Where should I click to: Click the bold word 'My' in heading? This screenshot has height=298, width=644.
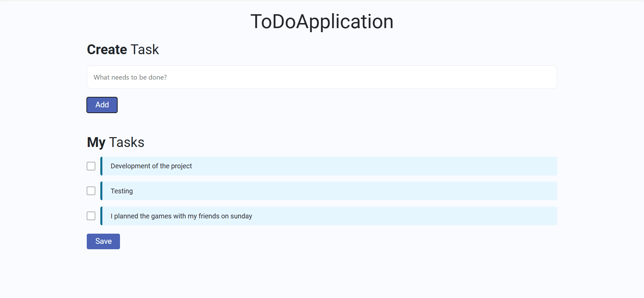pos(96,143)
